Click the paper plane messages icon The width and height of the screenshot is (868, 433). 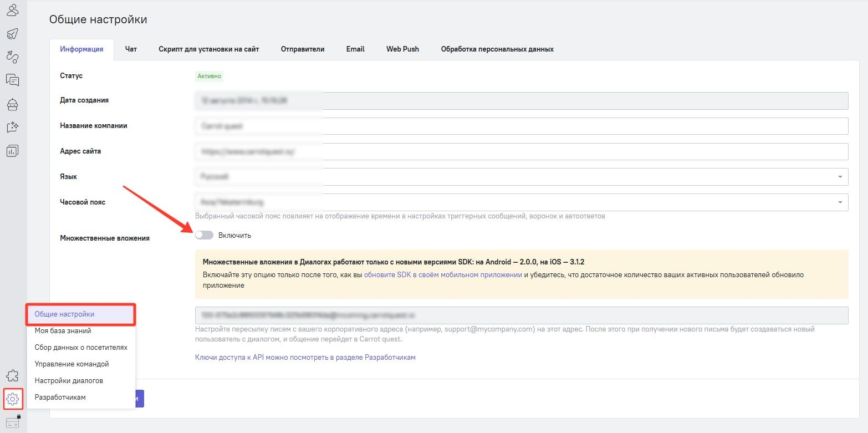[x=12, y=33]
